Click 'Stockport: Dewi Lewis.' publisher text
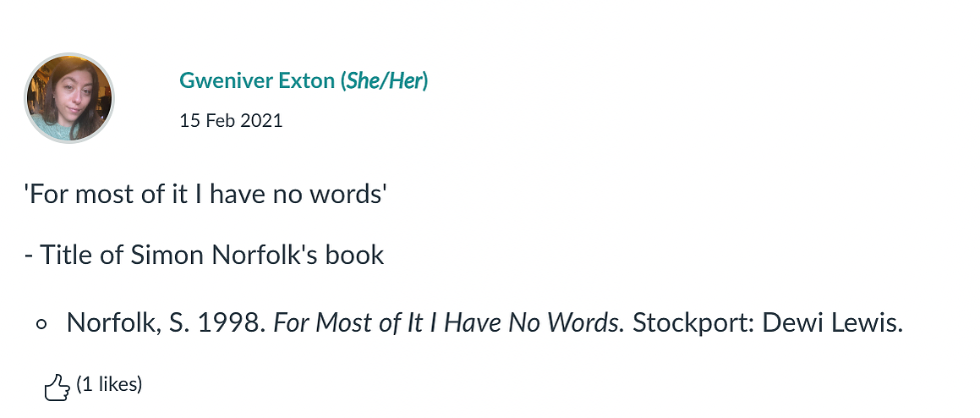The width and height of the screenshot is (980, 418). coord(768,323)
